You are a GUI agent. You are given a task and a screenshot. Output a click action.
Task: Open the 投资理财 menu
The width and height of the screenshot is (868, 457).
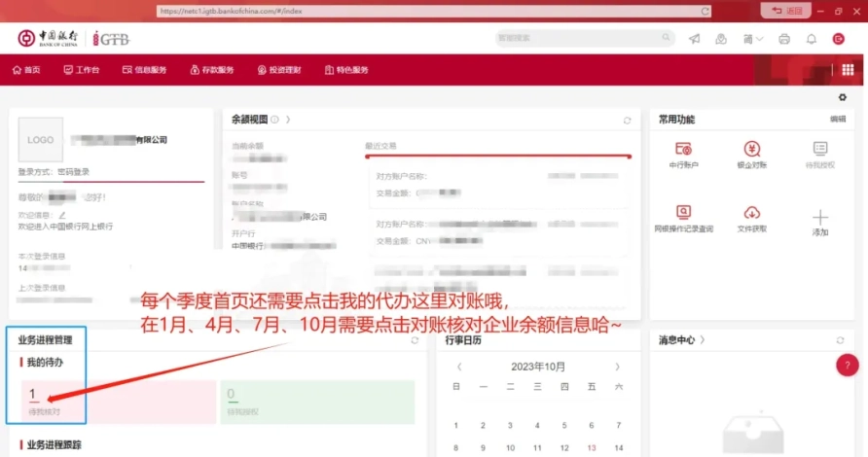[279, 70]
